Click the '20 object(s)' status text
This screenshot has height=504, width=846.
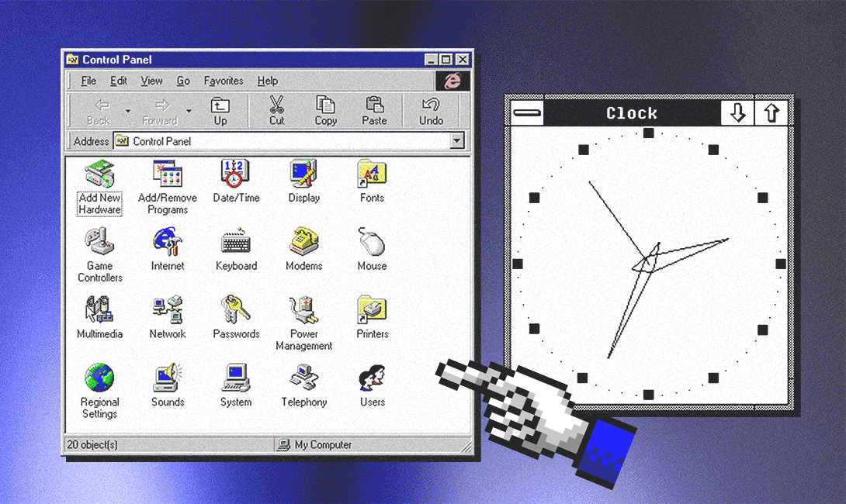coord(92,445)
